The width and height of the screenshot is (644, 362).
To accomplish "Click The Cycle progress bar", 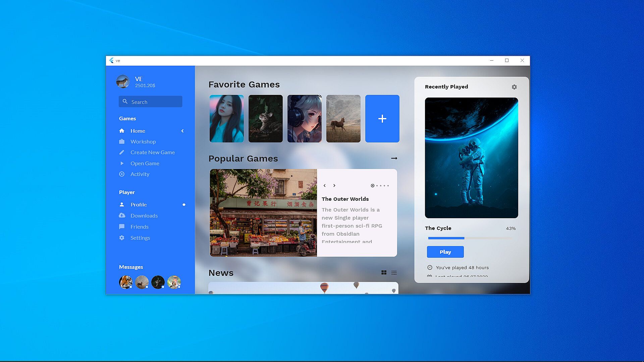I will coord(470,238).
